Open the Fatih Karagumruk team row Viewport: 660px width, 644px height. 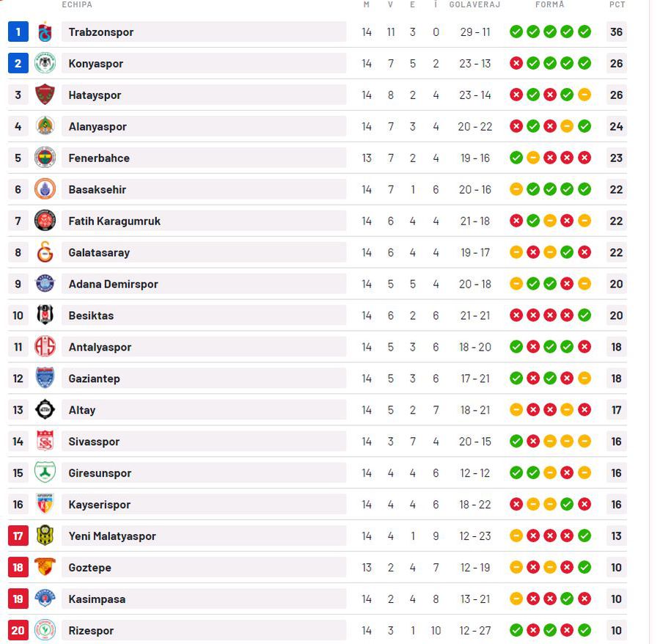[318, 221]
